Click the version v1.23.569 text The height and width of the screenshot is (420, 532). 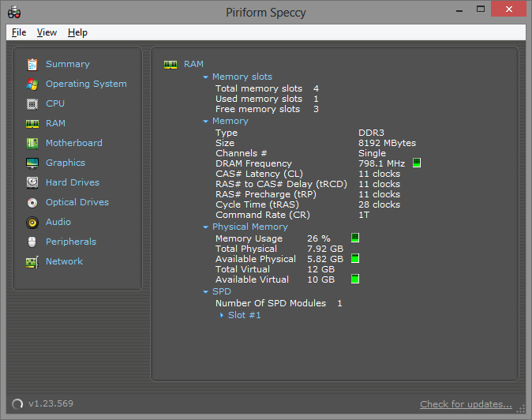[51, 403]
